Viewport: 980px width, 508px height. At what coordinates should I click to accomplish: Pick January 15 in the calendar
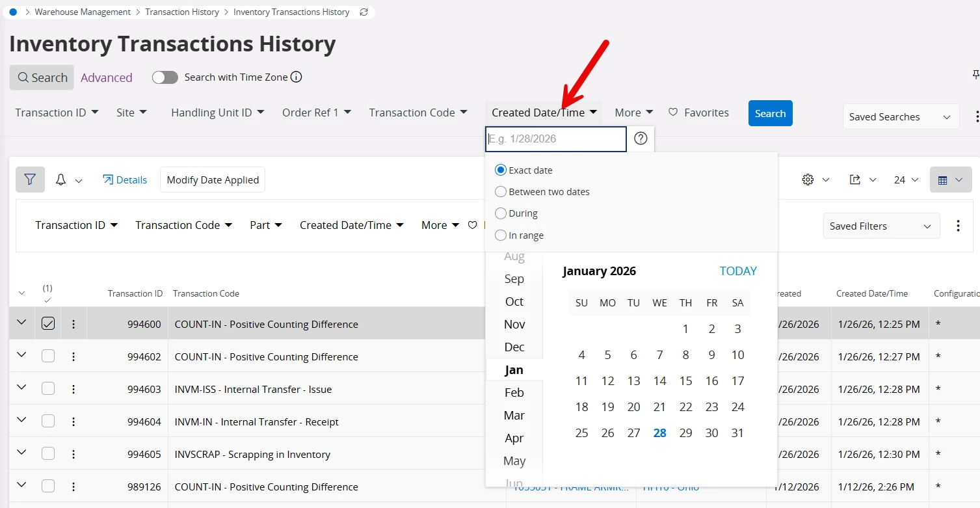click(x=685, y=381)
